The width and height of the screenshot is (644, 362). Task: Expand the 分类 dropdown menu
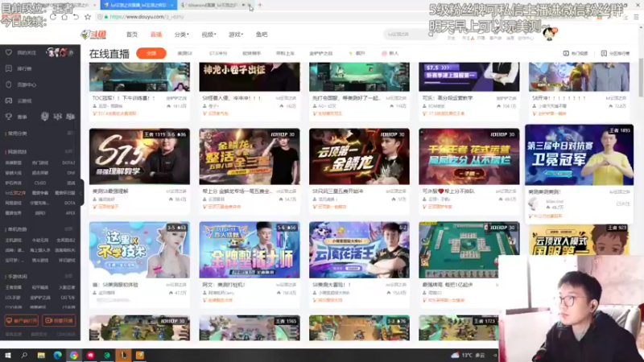[181, 35]
